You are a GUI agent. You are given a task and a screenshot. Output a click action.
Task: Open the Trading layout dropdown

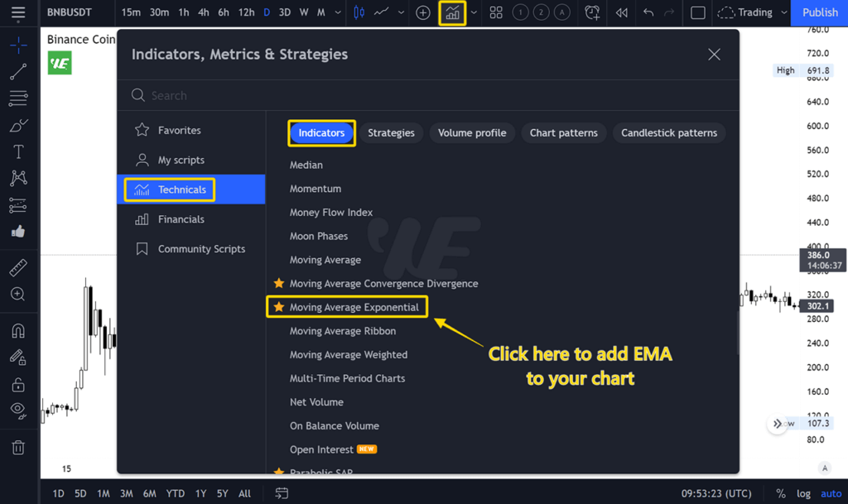coord(753,12)
